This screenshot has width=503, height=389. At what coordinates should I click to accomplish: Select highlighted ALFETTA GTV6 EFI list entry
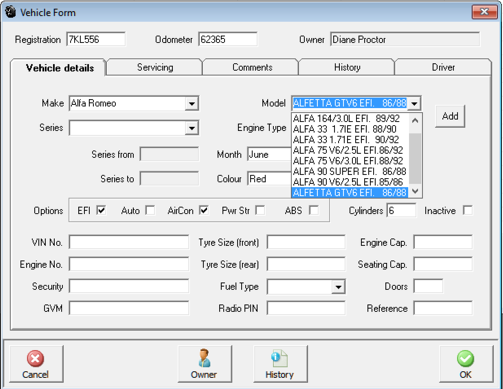tap(350, 193)
